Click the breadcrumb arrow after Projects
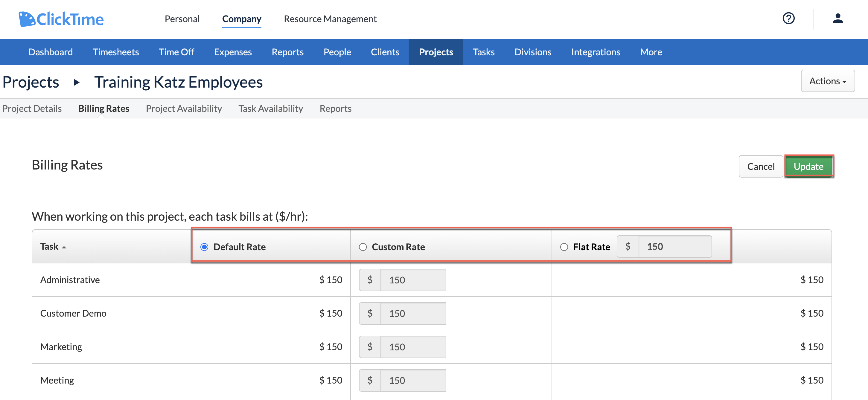868x400 pixels. click(77, 82)
